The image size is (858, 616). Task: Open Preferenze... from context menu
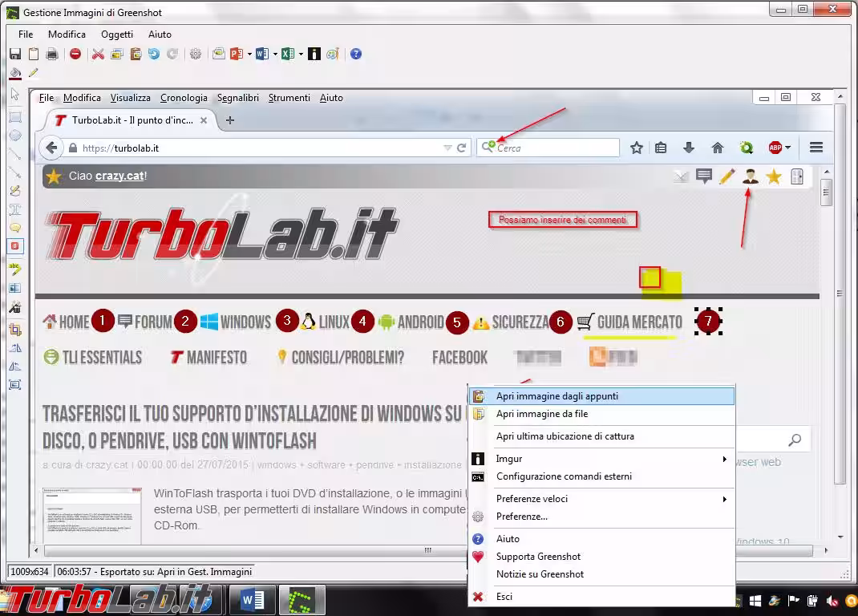601,517
